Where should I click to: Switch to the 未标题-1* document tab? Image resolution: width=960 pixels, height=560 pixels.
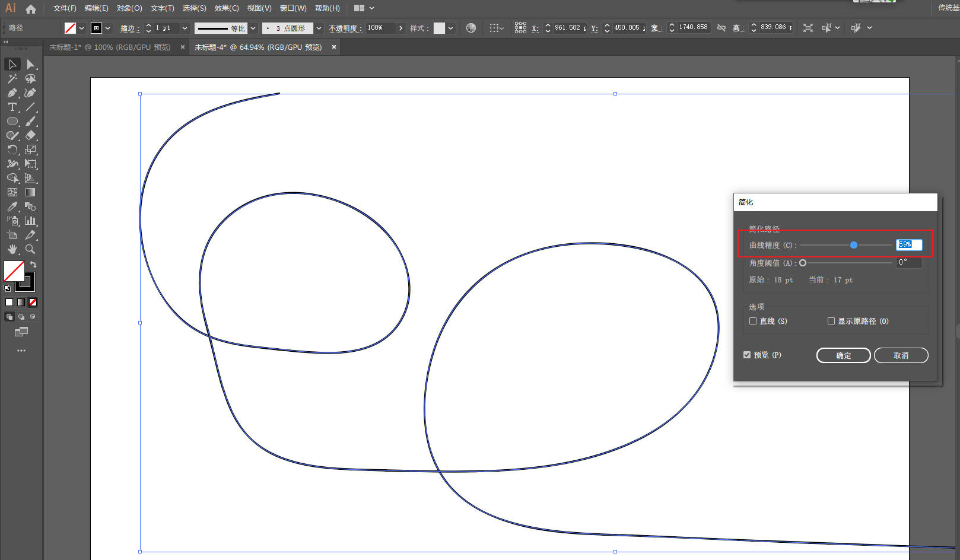[110, 47]
